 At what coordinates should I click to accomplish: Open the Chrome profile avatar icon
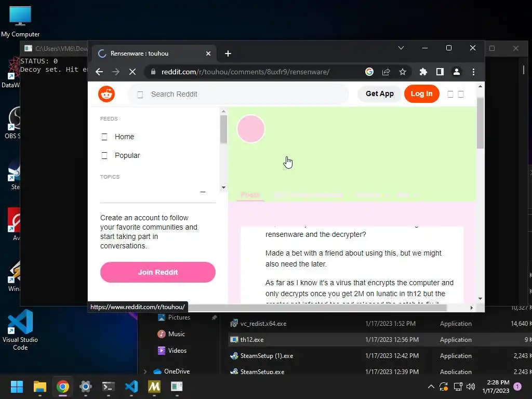456,72
